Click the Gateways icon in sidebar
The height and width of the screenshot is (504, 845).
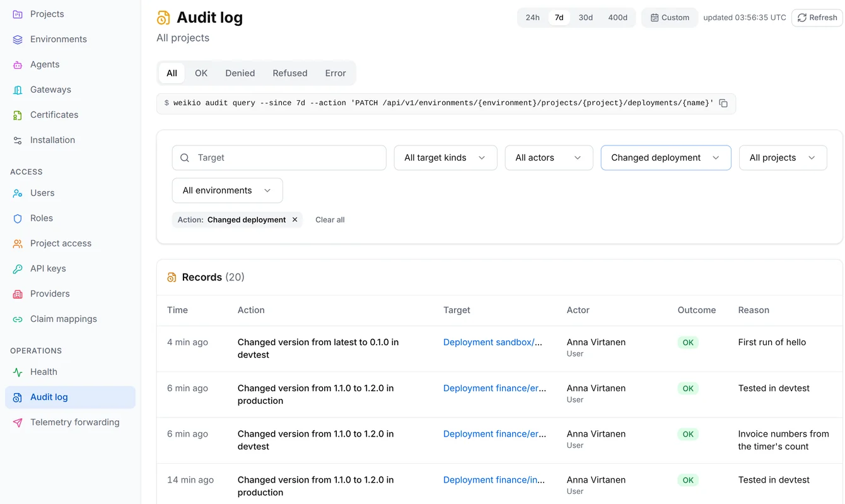18,89
